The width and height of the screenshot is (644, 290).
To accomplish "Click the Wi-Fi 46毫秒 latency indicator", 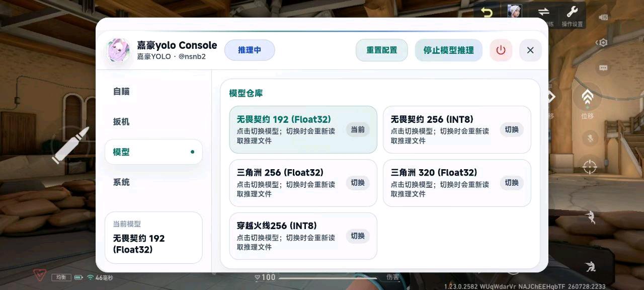I will (100, 277).
